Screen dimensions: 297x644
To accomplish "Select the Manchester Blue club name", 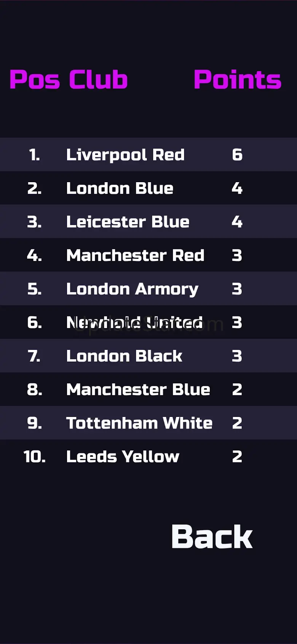I will [138, 389].
